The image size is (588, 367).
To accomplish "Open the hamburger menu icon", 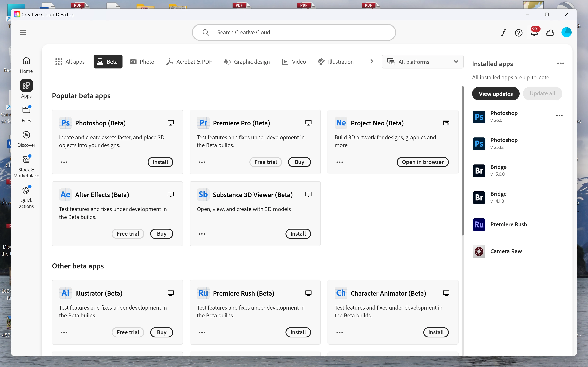I will point(23,32).
